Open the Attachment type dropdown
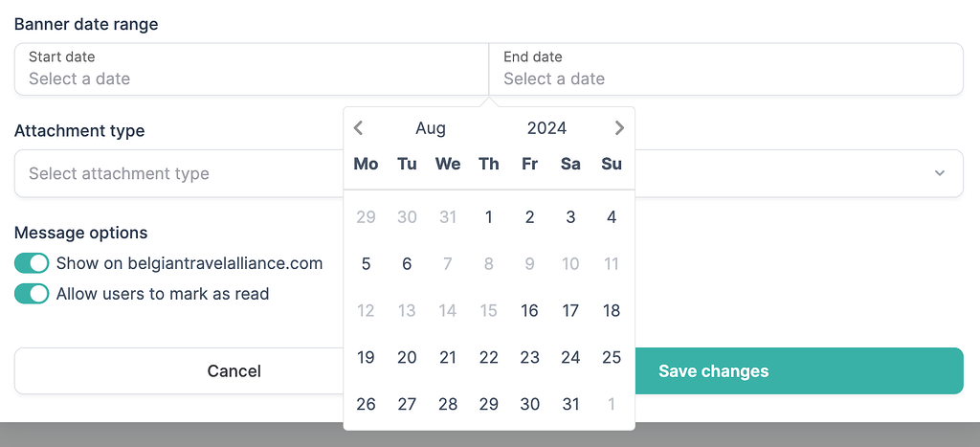Viewport: 980px width, 447px height. 178,173
